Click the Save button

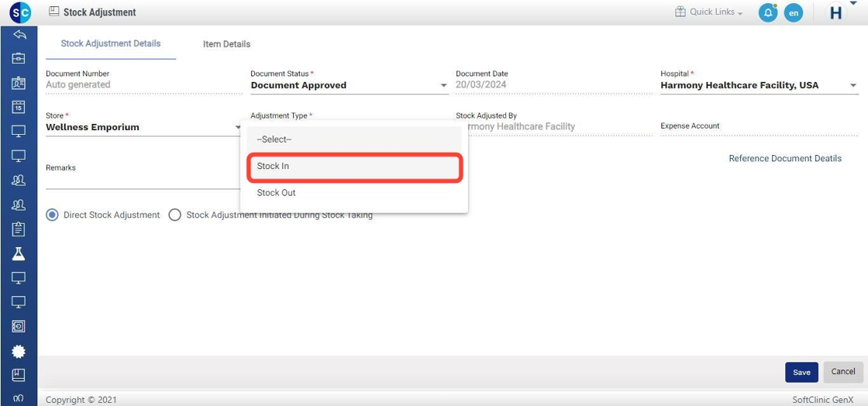[801, 372]
